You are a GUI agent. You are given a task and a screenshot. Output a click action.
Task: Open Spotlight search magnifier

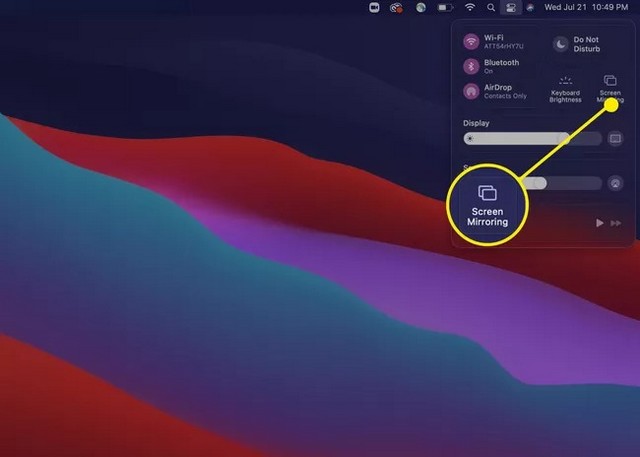tap(491, 7)
